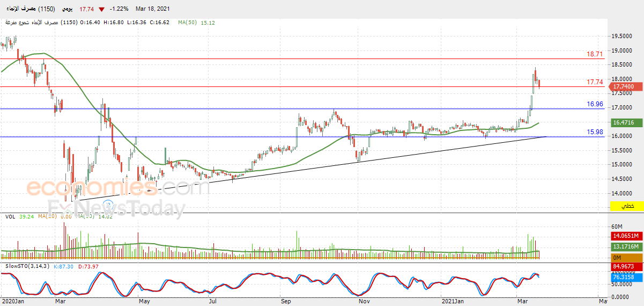Click the blue 16.96 level label
This screenshot has width=644, height=306.
click(x=595, y=104)
